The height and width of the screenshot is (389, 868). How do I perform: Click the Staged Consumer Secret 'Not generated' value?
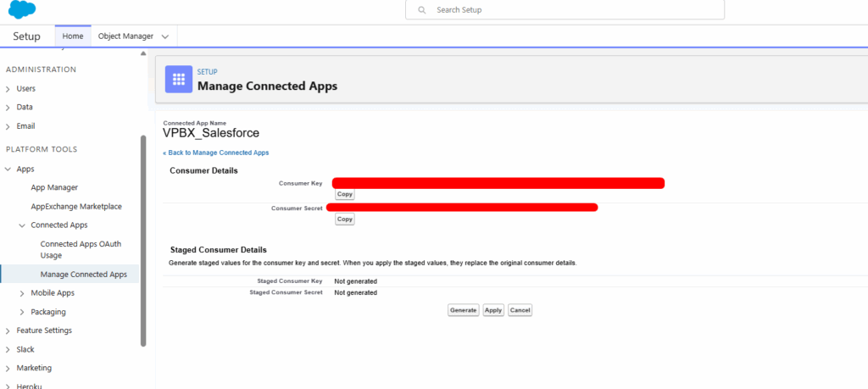tap(355, 292)
